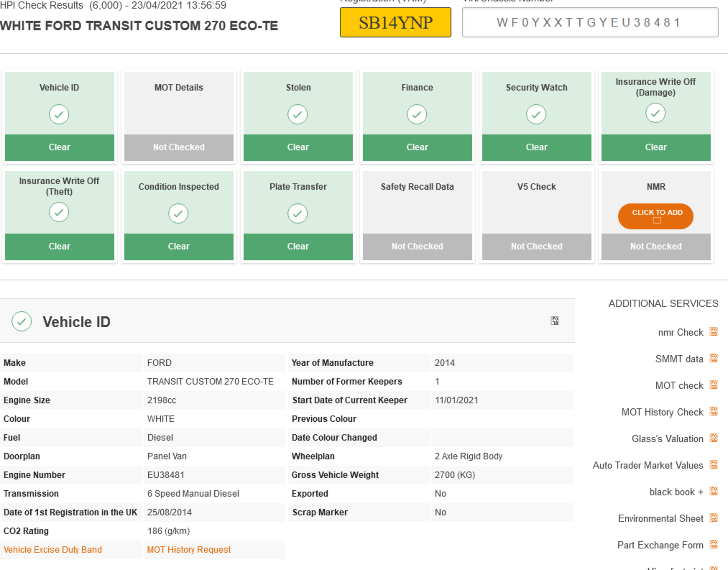728x570 pixels.
Task: Click the NMR Click To Add button
Action: (x=656, y=216)
